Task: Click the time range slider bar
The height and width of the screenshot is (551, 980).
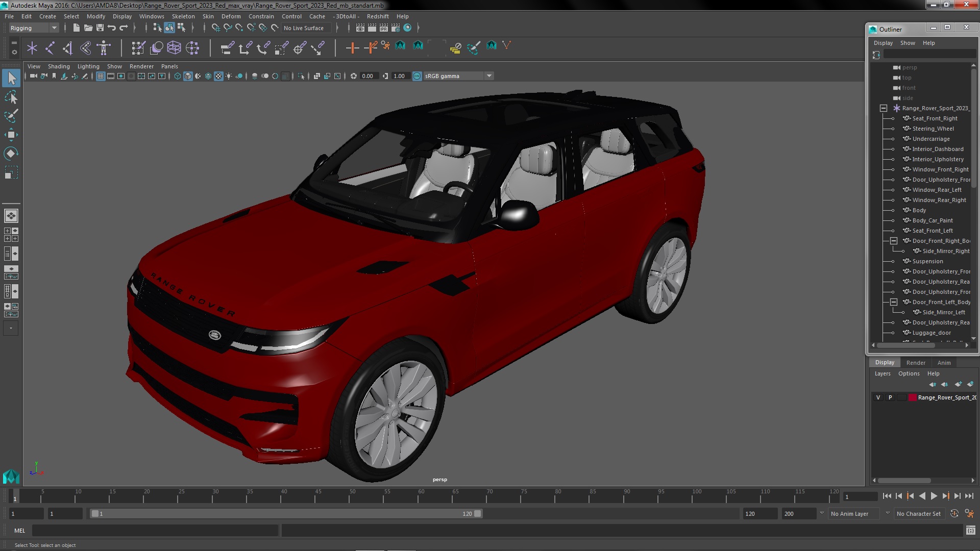Action: click(286, 514)
